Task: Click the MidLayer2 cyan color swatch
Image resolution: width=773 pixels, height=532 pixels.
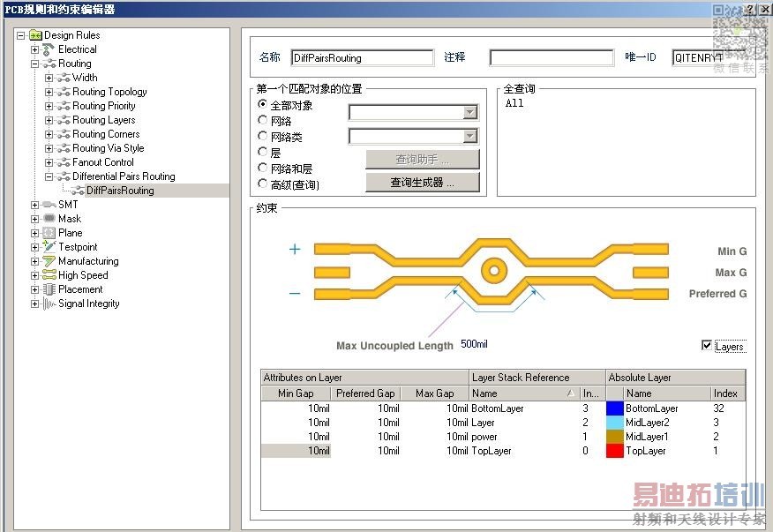Action: click(615, 423)
